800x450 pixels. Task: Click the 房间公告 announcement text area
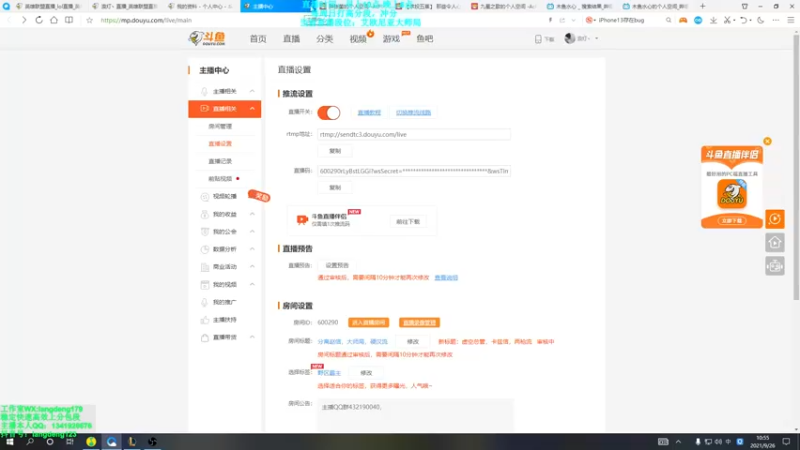click(x=415, y=415)
